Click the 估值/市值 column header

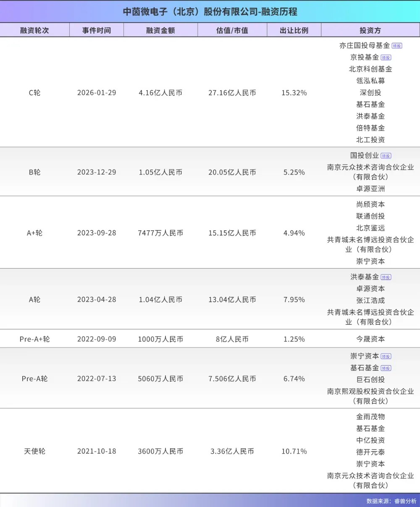pos(232,30)
